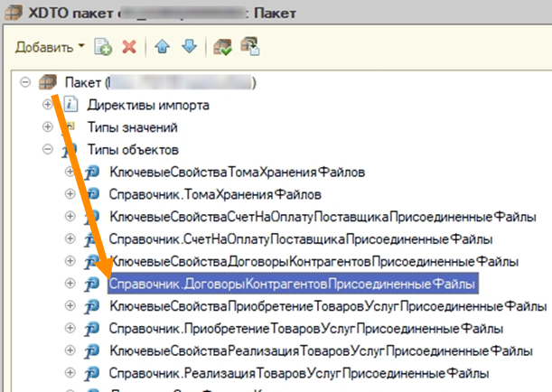Click icon of КлючевыеСвойстваРеализацияТоваровУслугПрисоединенныеФайлы

point(92,350)
